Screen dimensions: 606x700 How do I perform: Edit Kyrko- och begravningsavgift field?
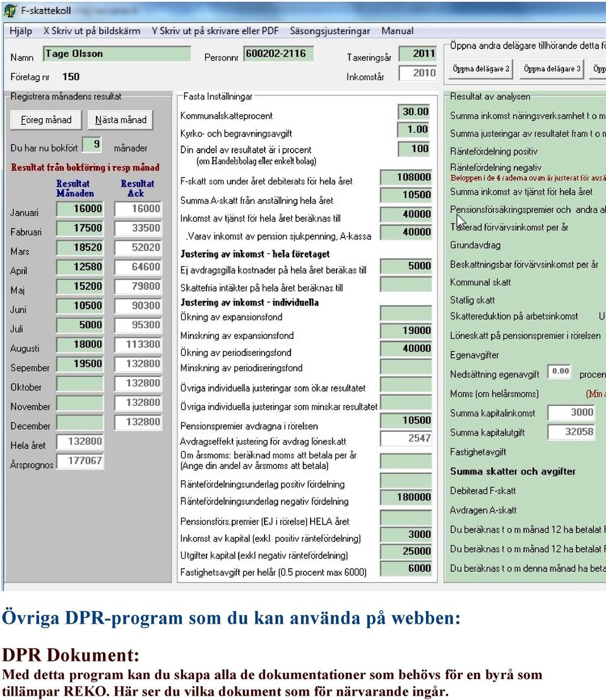[414, 129]
